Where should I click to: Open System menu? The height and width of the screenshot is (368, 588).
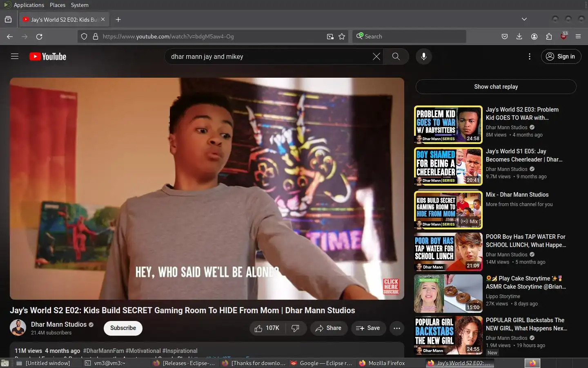tap(80, 5)
